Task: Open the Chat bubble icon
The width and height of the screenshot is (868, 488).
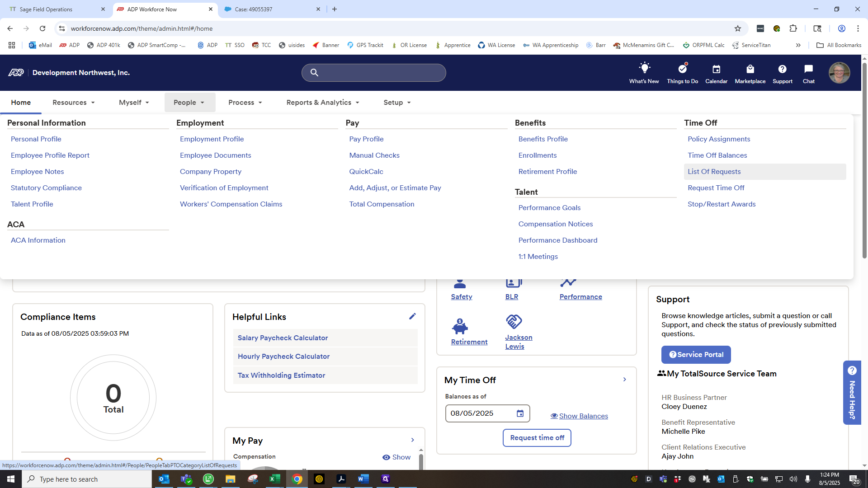Action: [809, 69]
